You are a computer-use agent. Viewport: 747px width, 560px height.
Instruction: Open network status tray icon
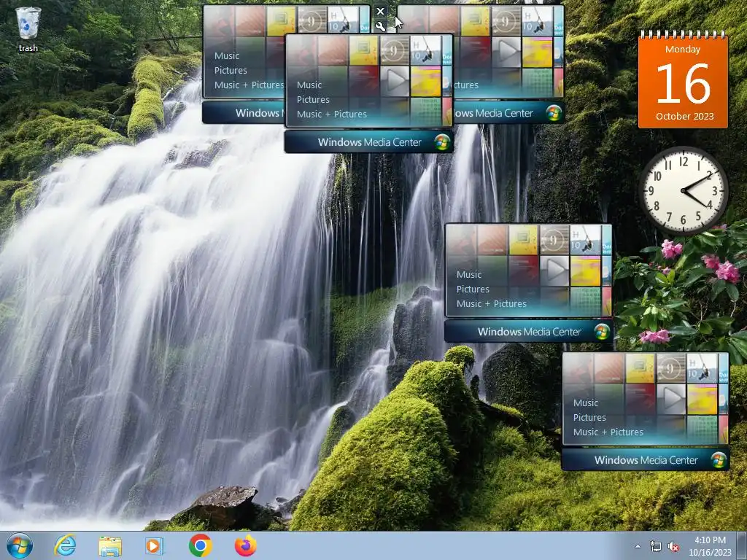point(656,546)
